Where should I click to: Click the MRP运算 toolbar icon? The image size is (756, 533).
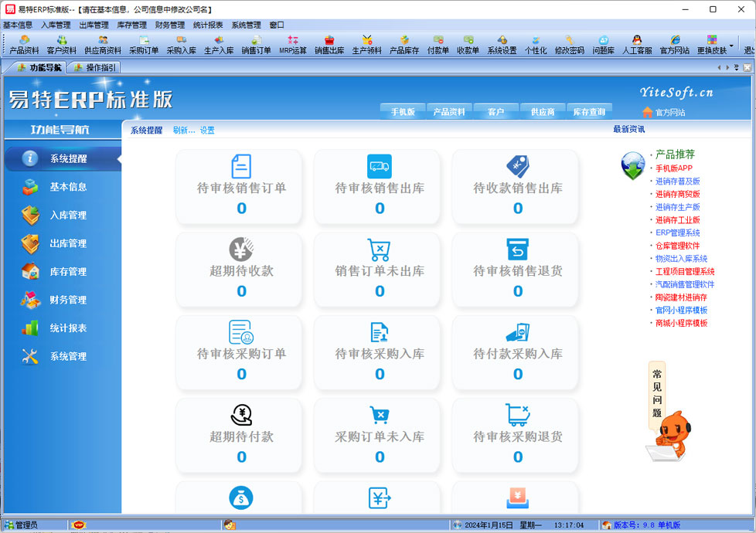pyautogui.click(x=293, y=45)
